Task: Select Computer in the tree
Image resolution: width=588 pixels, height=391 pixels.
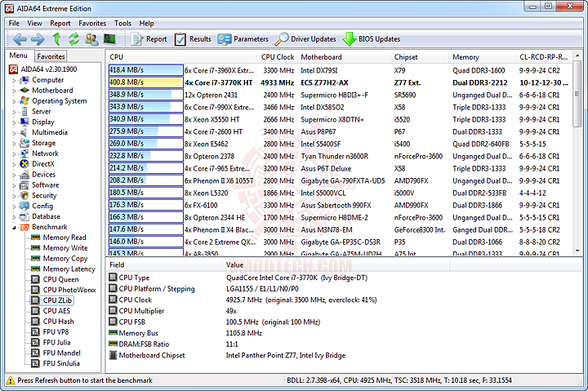Action: (x=47, y=80)
